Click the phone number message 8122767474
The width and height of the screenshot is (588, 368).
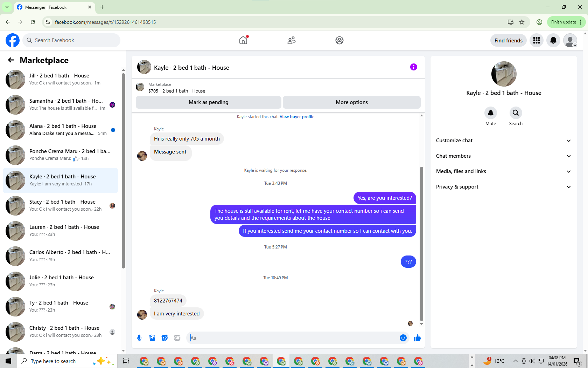tap(168, 301)
